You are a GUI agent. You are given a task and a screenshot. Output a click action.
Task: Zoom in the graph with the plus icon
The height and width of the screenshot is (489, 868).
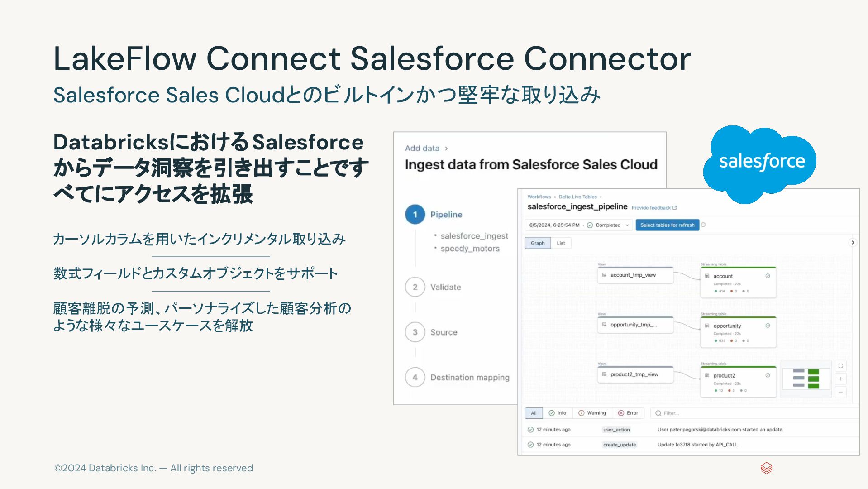click(x=840, y=379)
